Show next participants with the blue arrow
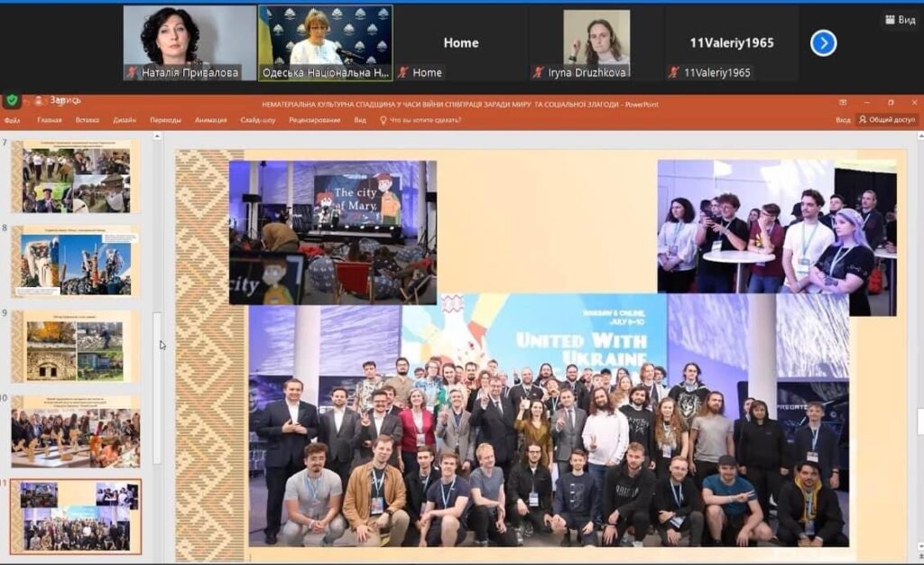 coord(823,43)
